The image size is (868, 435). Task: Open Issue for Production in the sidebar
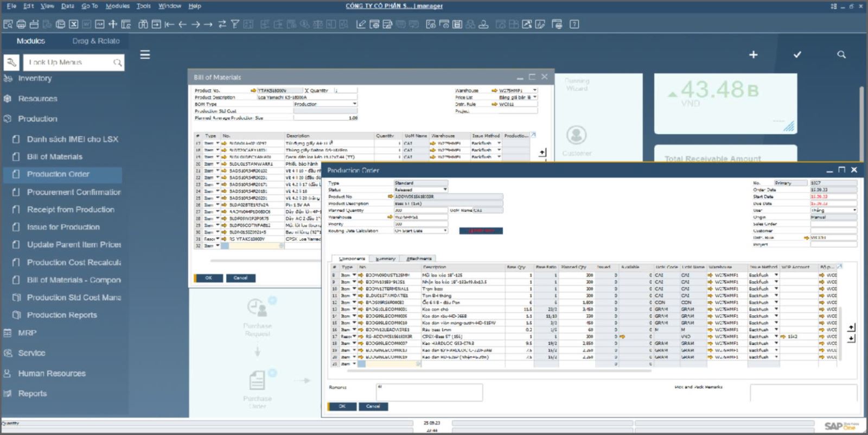(63, 227)
